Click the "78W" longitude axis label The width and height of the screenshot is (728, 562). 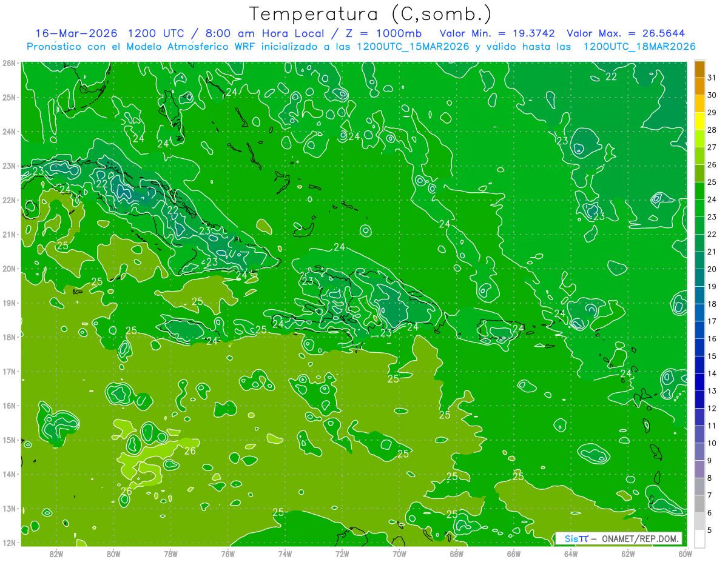point(170,554)
